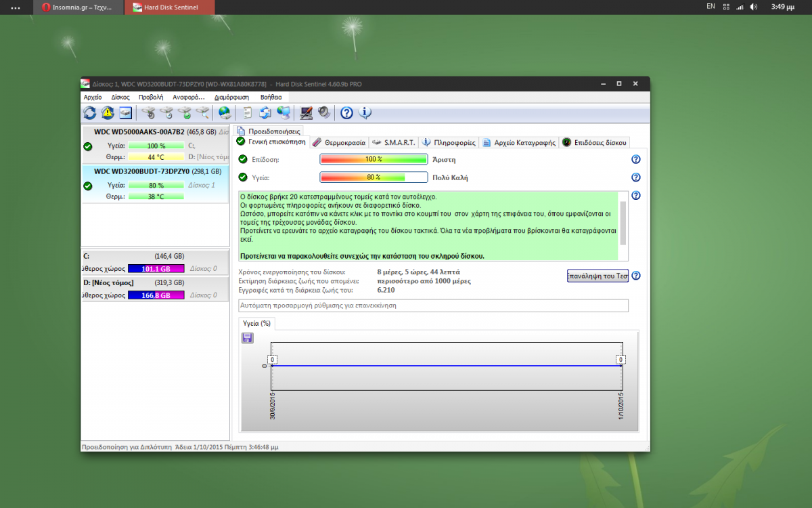Click the blue health line in chart
This screenshot has width=812, height=508.
click(446, 366)
